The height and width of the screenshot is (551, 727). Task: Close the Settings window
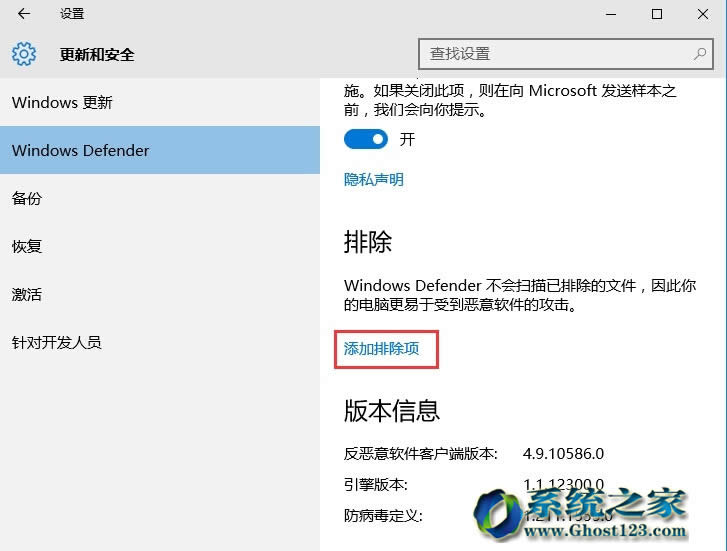coord(703,14)
